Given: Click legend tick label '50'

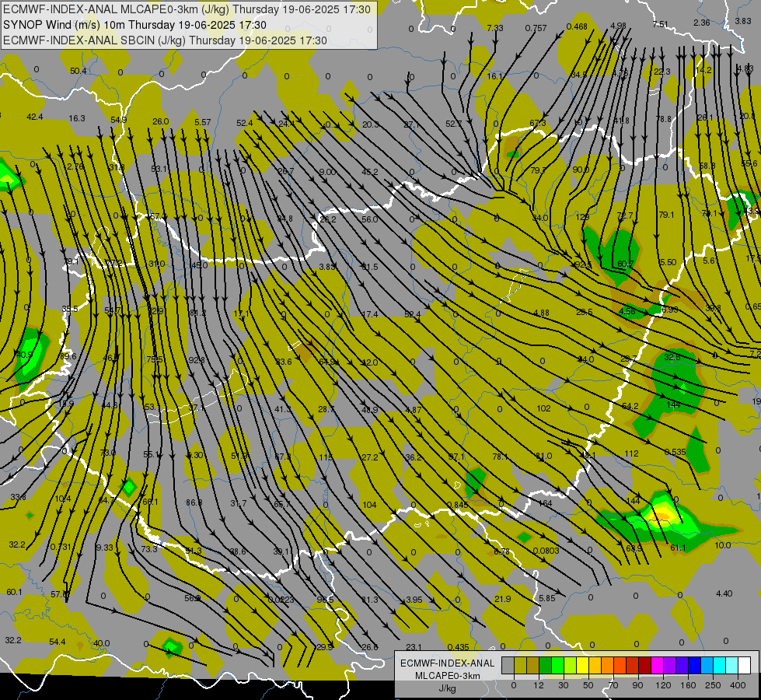Looking at the screenshot, I should tap(588, 685).
